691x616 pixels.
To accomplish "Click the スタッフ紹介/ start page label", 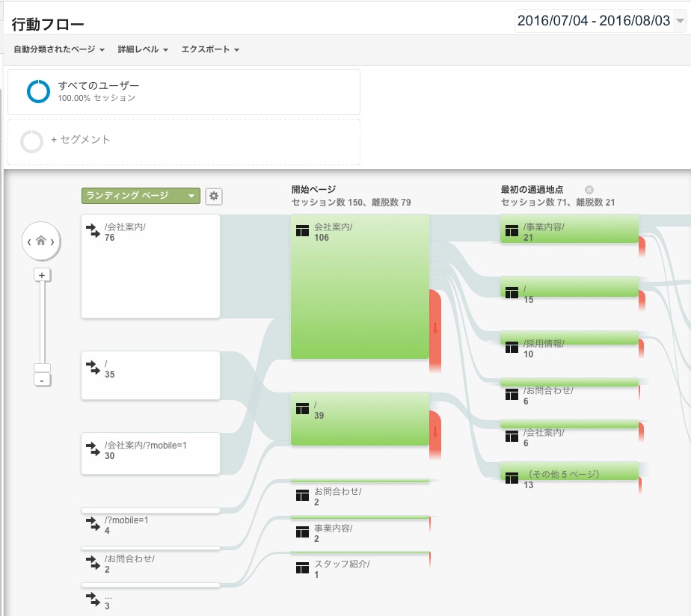I will point(342,564).
